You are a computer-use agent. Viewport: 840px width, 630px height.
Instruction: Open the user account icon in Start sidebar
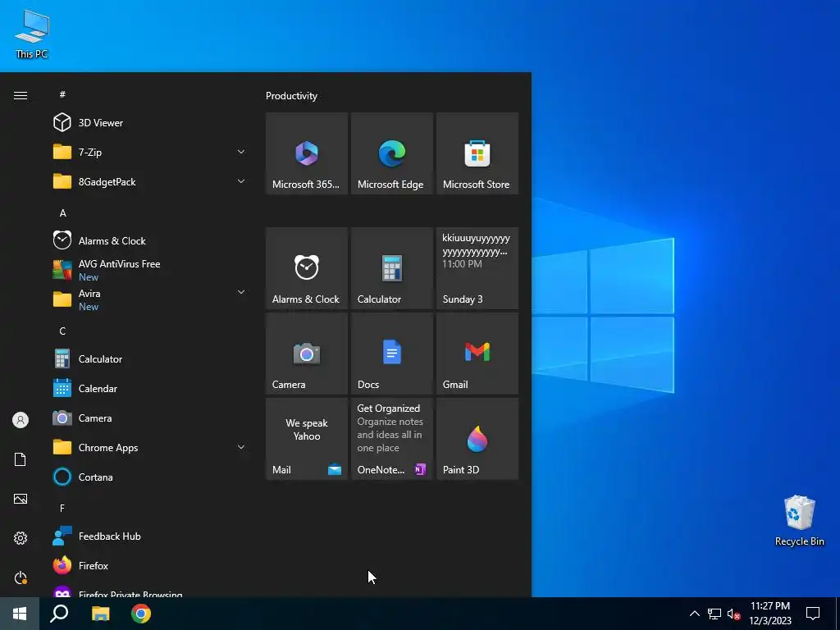click(21, 420)
